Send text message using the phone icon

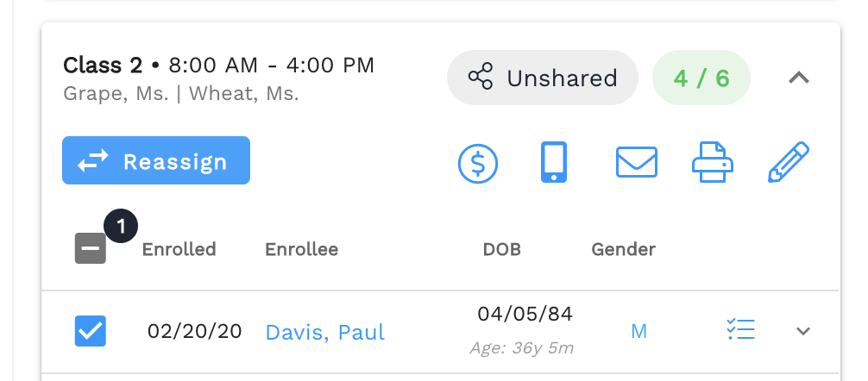tap(554, 162)
